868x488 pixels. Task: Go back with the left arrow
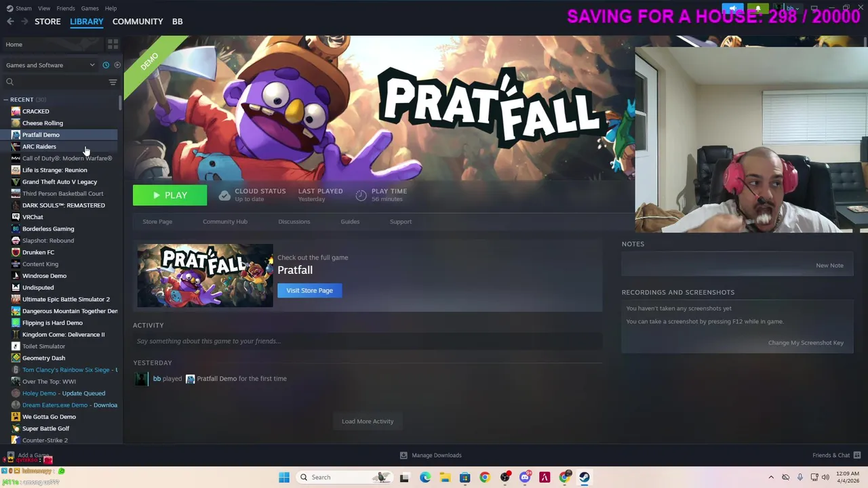(x=10, y=22)
